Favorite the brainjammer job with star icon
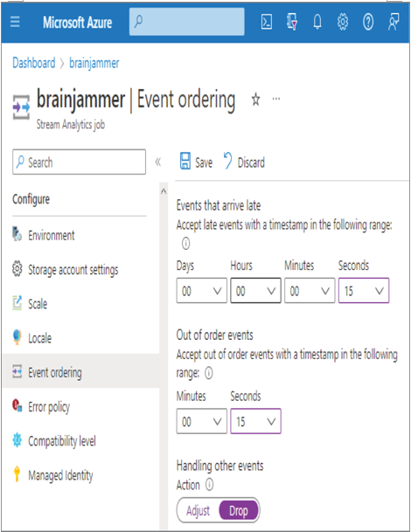Screen dimensions: 411x532 point(255,100)
